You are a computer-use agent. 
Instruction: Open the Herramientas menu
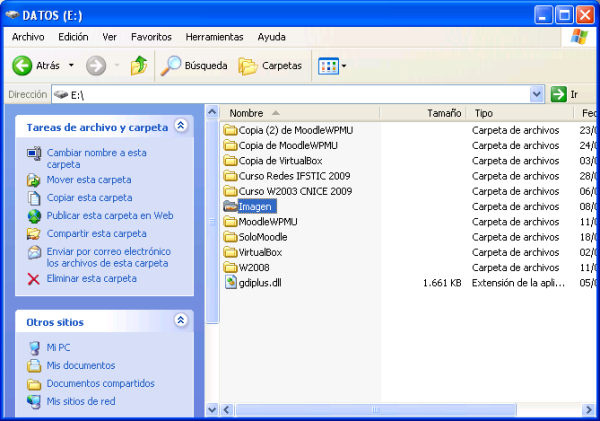(214, 37)
